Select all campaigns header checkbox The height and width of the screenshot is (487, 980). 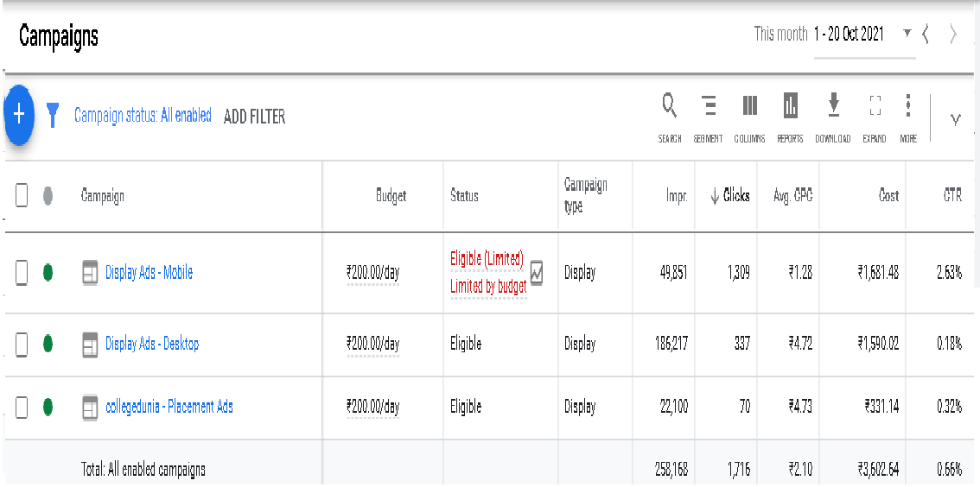[22, 196]
